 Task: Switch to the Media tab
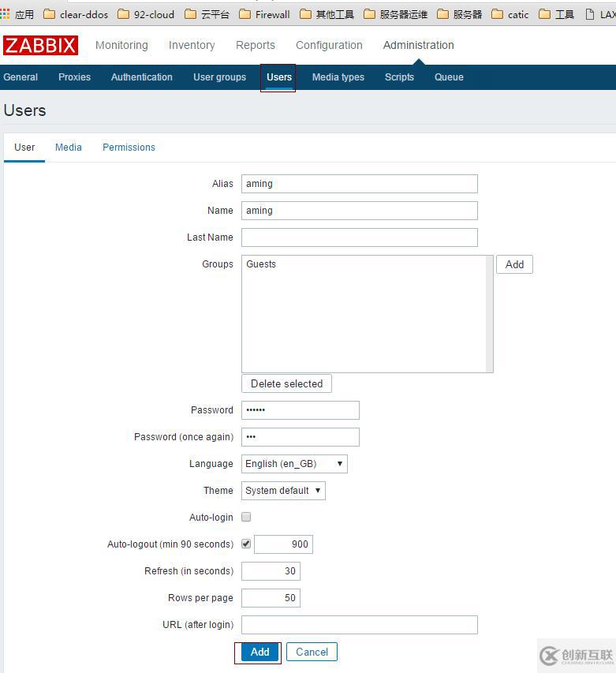pyautogui.click(x=68, y=148)
